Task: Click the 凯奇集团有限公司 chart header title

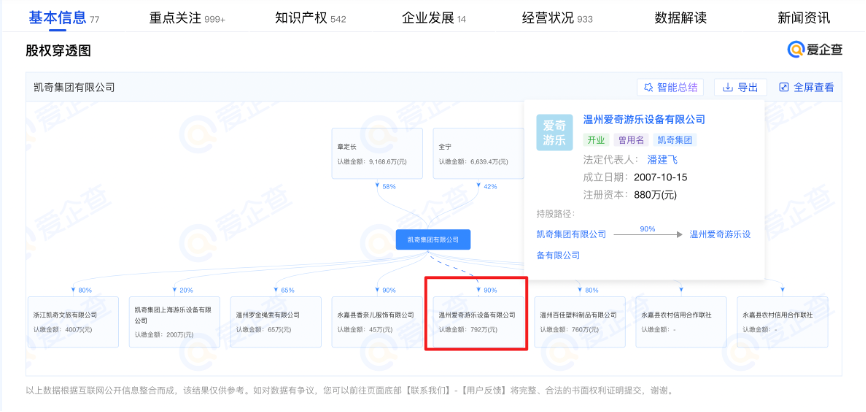Action: (73, 87)
